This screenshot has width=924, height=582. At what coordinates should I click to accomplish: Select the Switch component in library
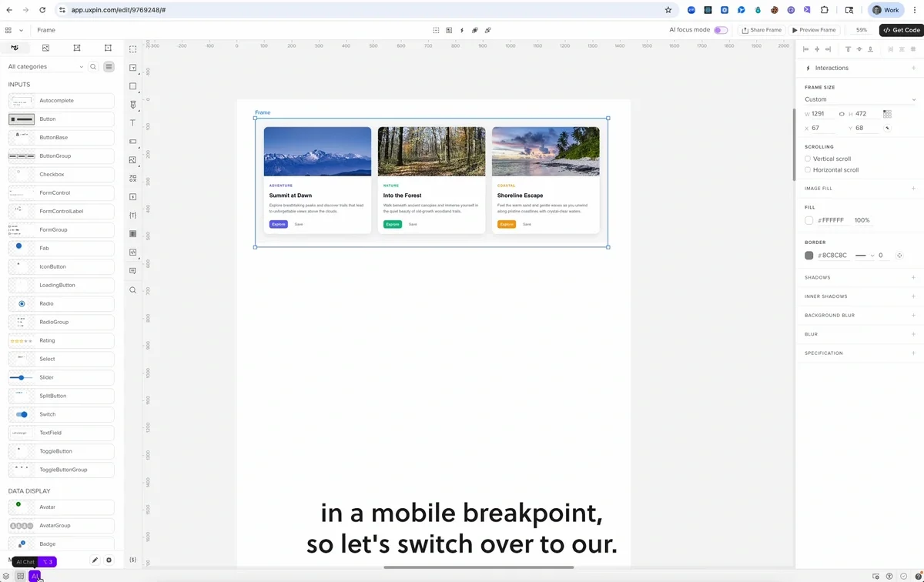pyautogui.click(x=61, y=414)
